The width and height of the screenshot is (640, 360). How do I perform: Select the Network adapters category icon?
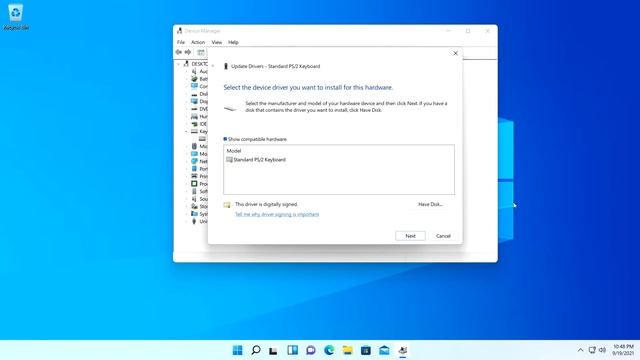(x=194, y=161)
